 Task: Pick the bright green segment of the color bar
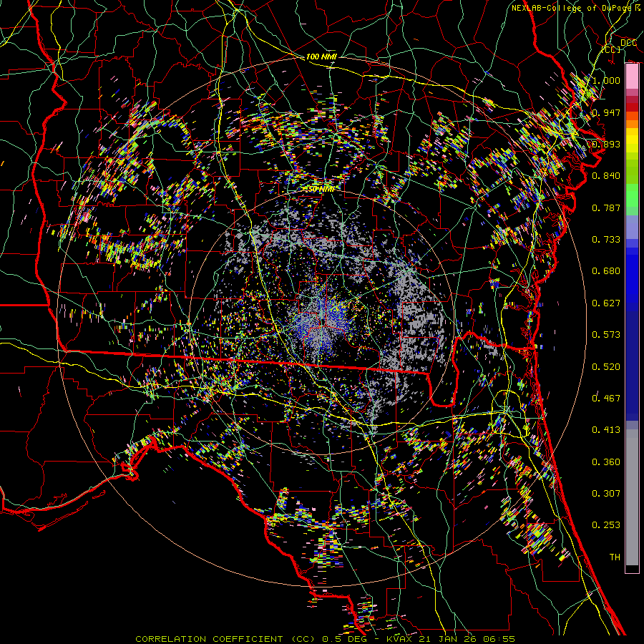632,196
